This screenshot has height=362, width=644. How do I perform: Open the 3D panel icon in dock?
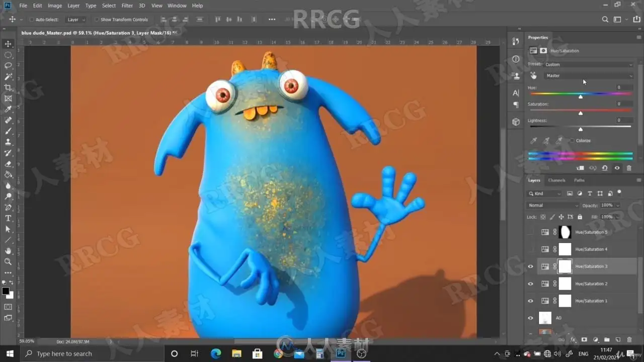(x=516, y=122)
